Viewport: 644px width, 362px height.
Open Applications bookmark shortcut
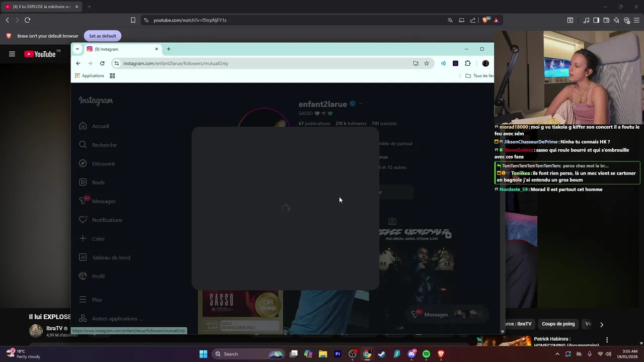coord(90,76)
